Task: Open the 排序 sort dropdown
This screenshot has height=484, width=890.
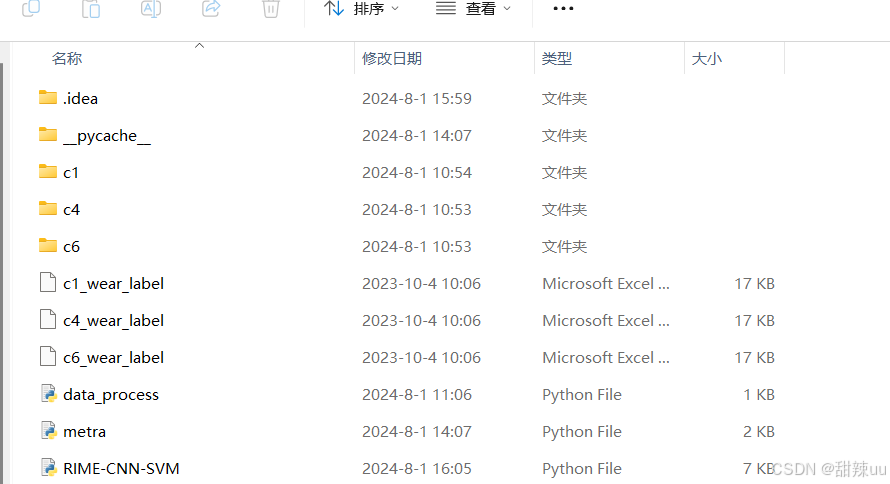Action: [362, 9]
